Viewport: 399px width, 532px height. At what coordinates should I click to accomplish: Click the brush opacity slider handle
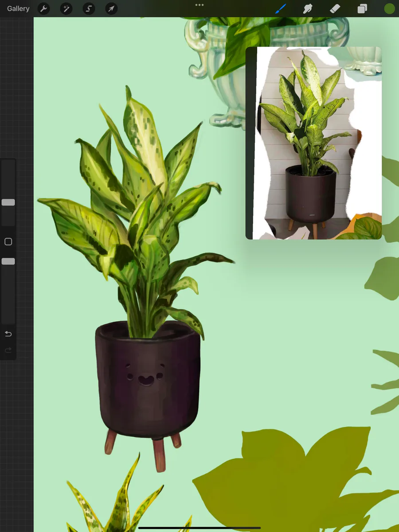coord(8,261)
